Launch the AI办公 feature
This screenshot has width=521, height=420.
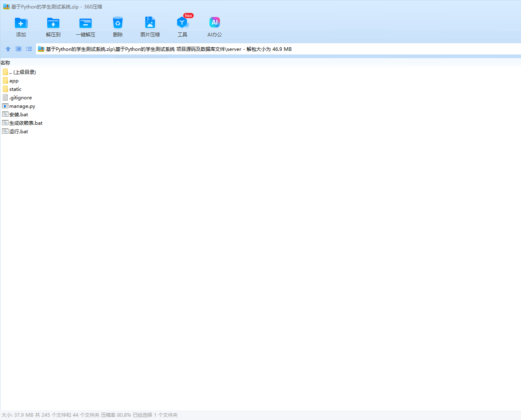point(215,22)
